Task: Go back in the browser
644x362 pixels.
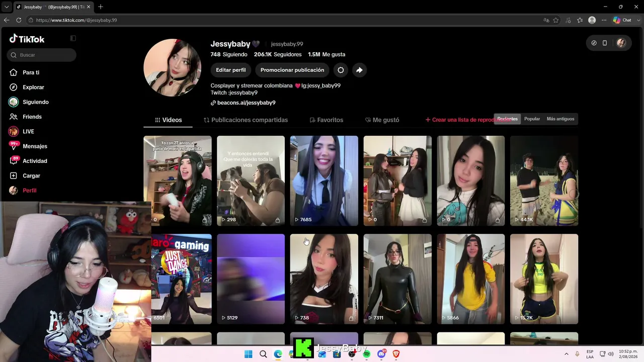Action: (7, 20)
